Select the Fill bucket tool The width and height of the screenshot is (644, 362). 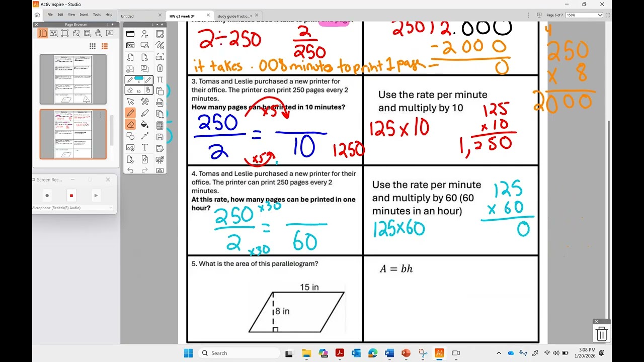point(145,124)
